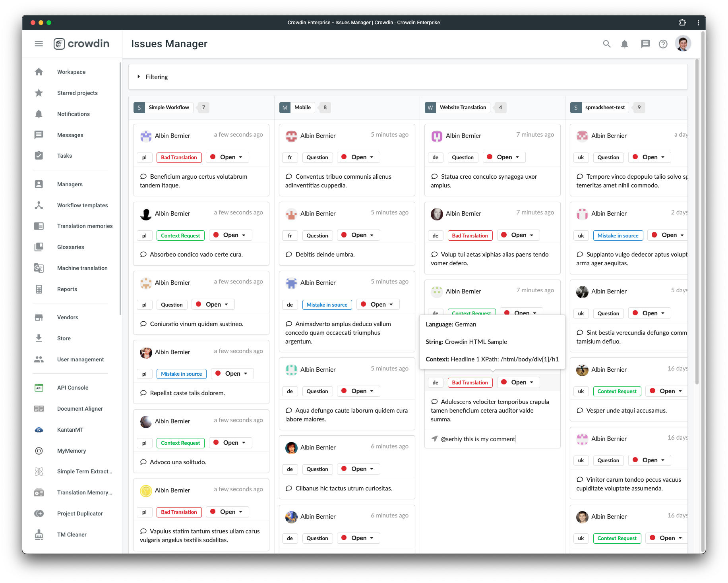Click Bad Translation tag on Beneficium arguo issue
728x583 pixels.
click(x=179, y=158)
